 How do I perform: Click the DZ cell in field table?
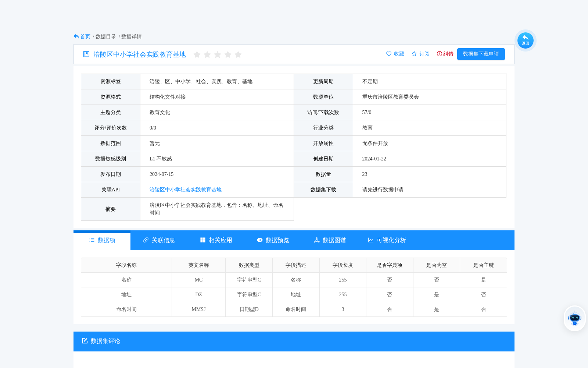[x=199, y=294]
